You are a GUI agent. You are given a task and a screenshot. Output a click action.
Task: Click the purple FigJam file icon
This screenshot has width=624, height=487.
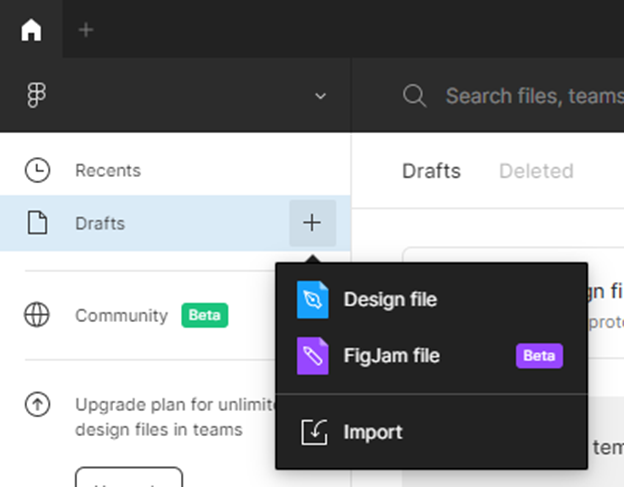pos(312,356)
